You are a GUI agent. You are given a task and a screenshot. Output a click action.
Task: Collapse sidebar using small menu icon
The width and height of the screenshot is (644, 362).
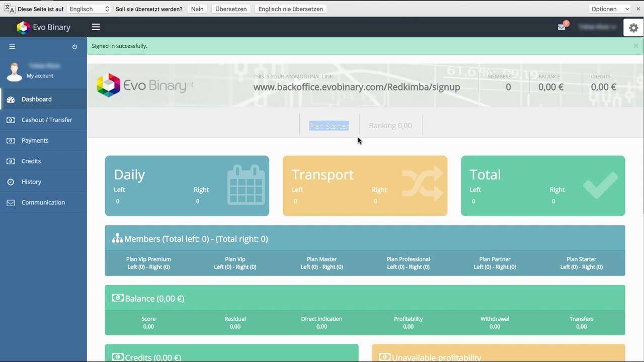[x=12, y=47]
